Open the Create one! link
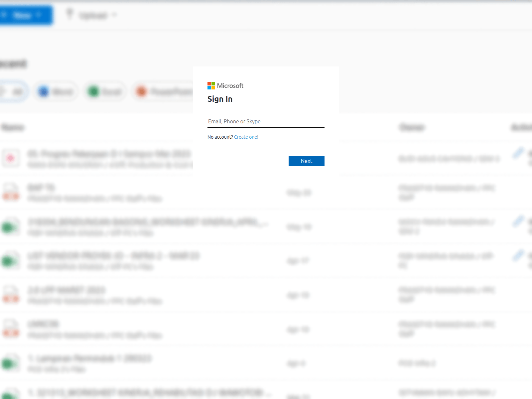 [246, 137]
